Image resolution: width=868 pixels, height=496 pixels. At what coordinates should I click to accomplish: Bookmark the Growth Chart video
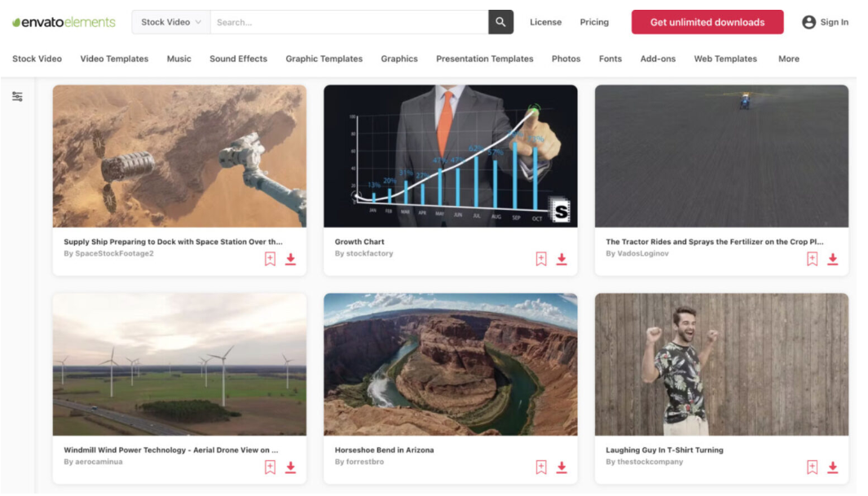pyautogui.click(x=541, y=259)
